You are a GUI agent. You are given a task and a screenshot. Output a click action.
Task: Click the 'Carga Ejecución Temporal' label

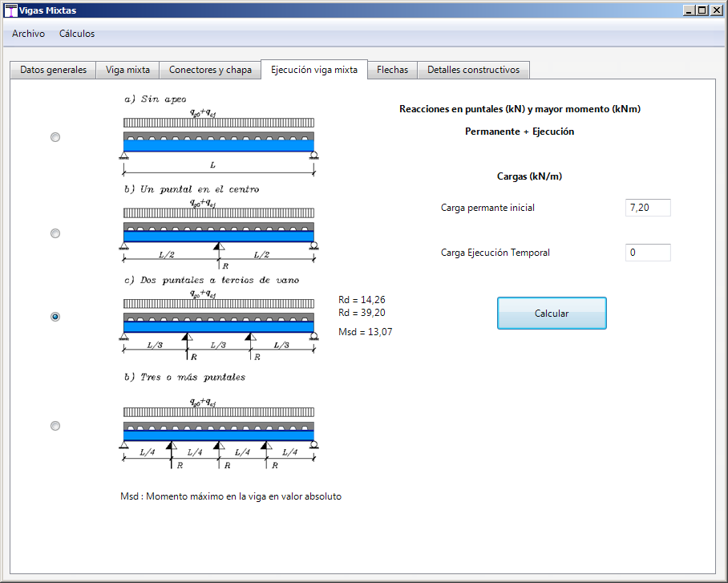tap(495, 253)
